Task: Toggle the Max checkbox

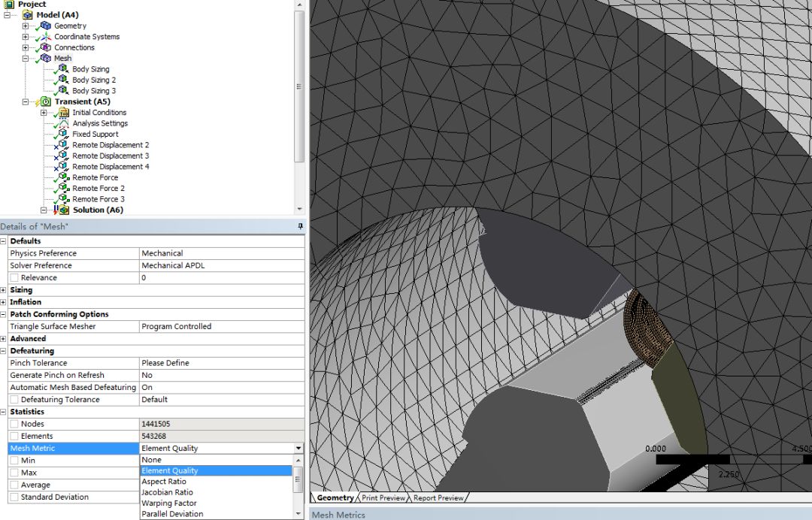Action: [x=14, y=473]
